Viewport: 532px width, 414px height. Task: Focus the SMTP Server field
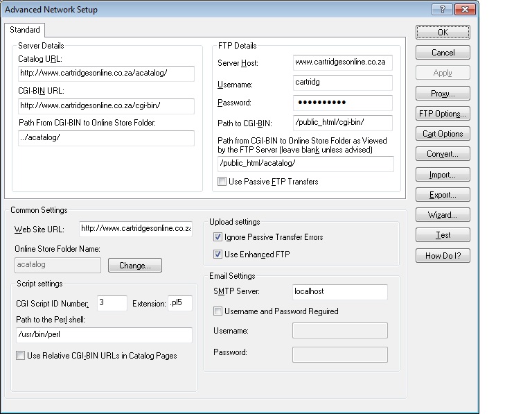339,292
